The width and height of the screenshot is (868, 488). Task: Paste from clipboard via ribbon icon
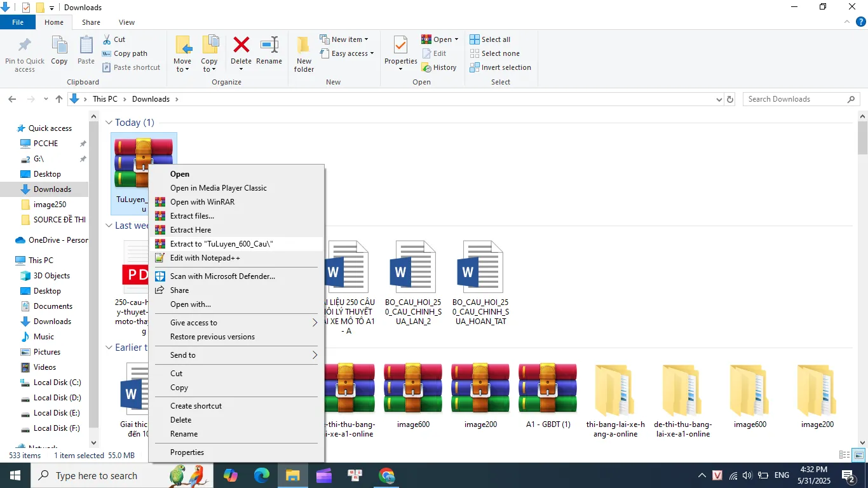point(86,50)
